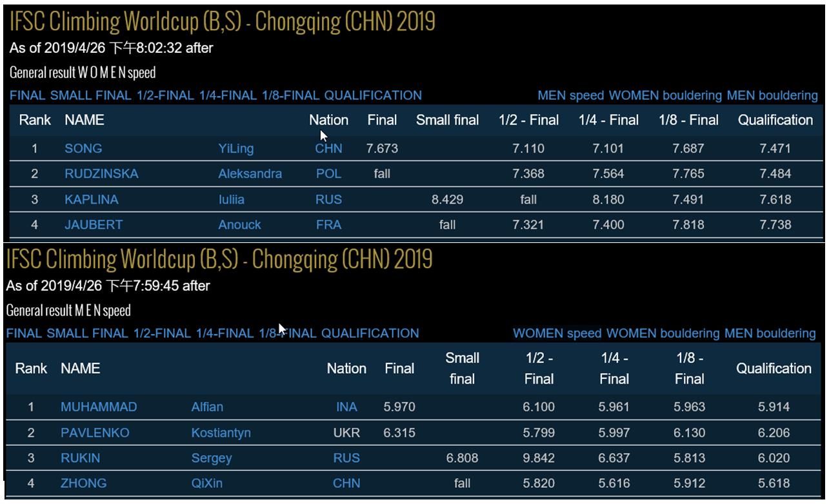Screen dimensions: 829x504
Task: Click the Qualification column header in women's table
Action: [x=775, y=120]
